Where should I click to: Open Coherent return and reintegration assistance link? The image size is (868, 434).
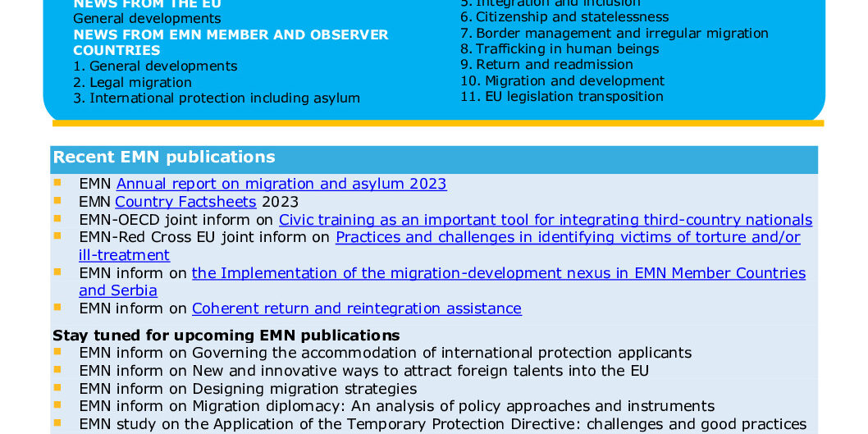[x=356, y=308]
